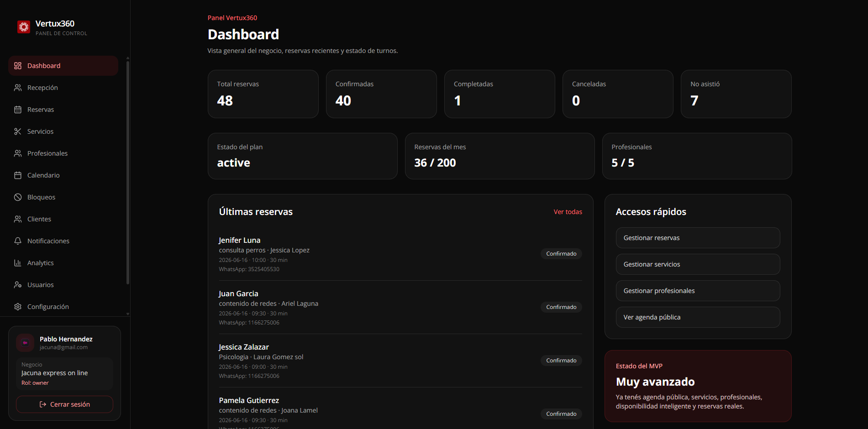This screenshot has width=868, height=429.
Task: Click sidebar scrollbar down arrow
Action: point(128,314)
